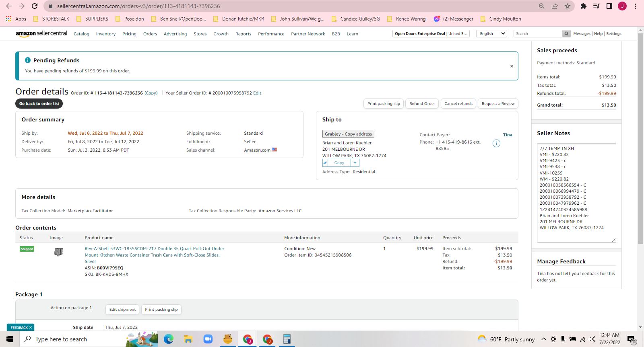Open the STORESTALK bookmark folder
644x347 pixels.
[51, 19]
